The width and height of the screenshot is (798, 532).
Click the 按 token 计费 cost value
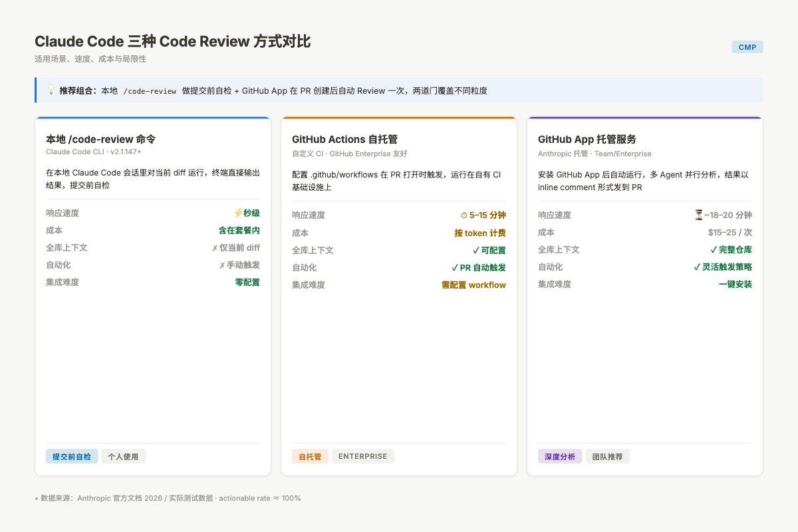point(480,233)
